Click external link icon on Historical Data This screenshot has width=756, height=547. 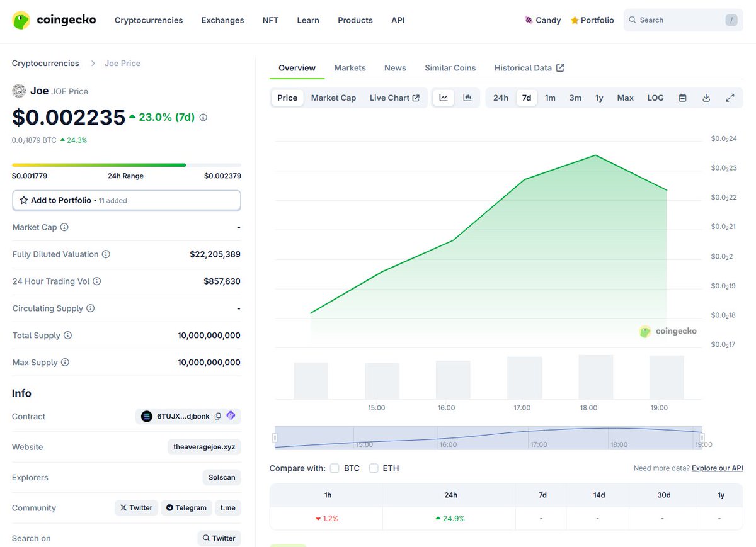pos(561,68)
